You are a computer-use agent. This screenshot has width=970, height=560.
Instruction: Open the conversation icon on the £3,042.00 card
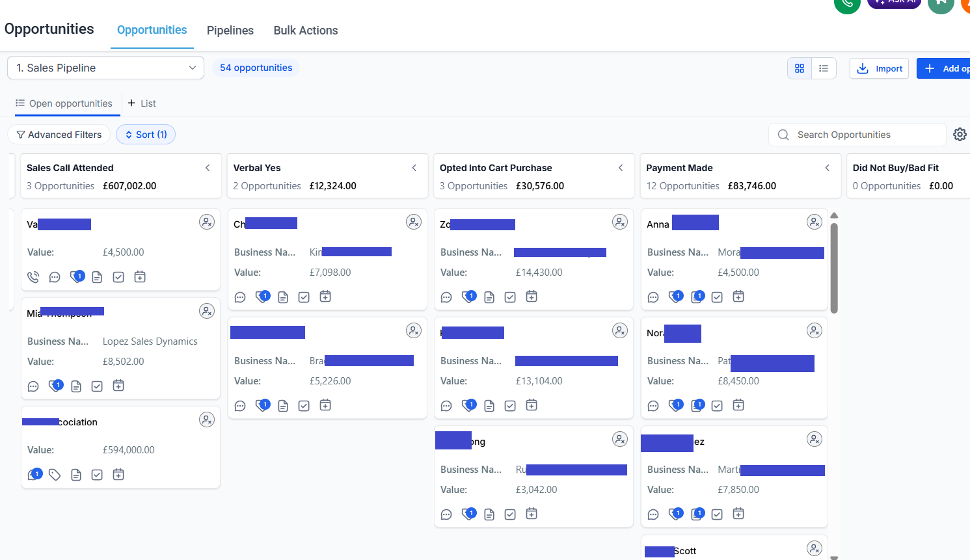pos(446,514)
